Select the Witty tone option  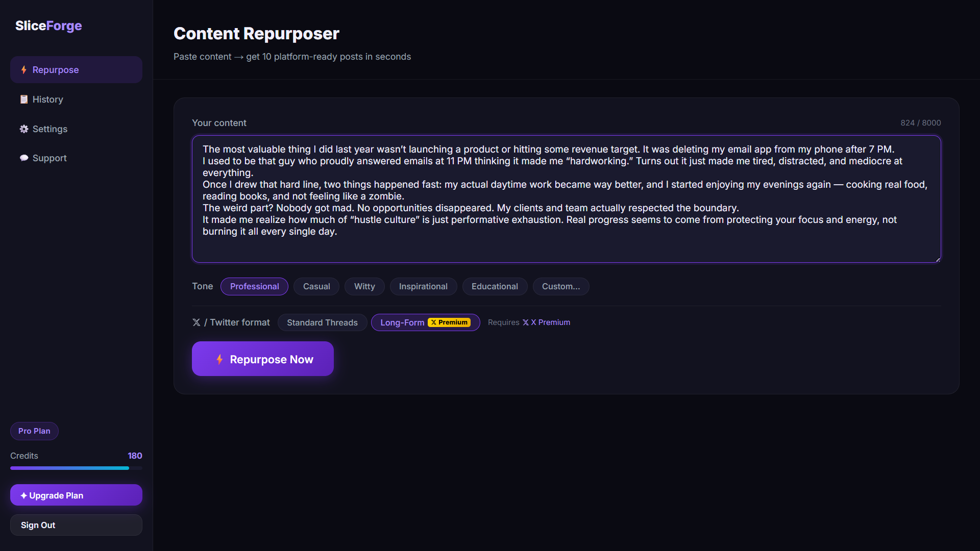click(364, 287)
